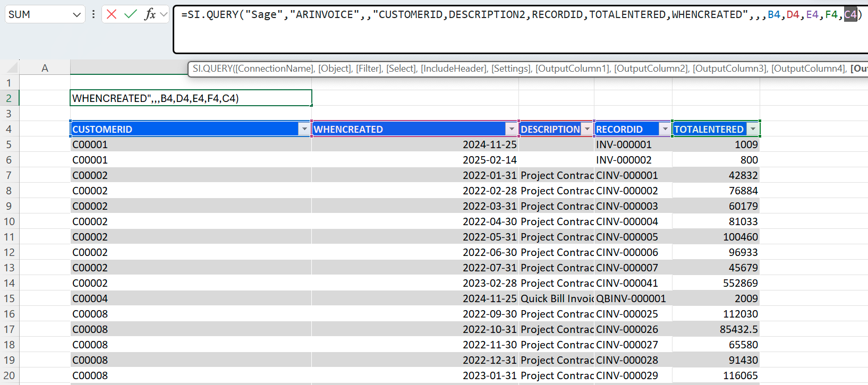Viewport: 868px width, 385px height.
Task: Click the Select All corner triangle
Action: click(12, 68)
